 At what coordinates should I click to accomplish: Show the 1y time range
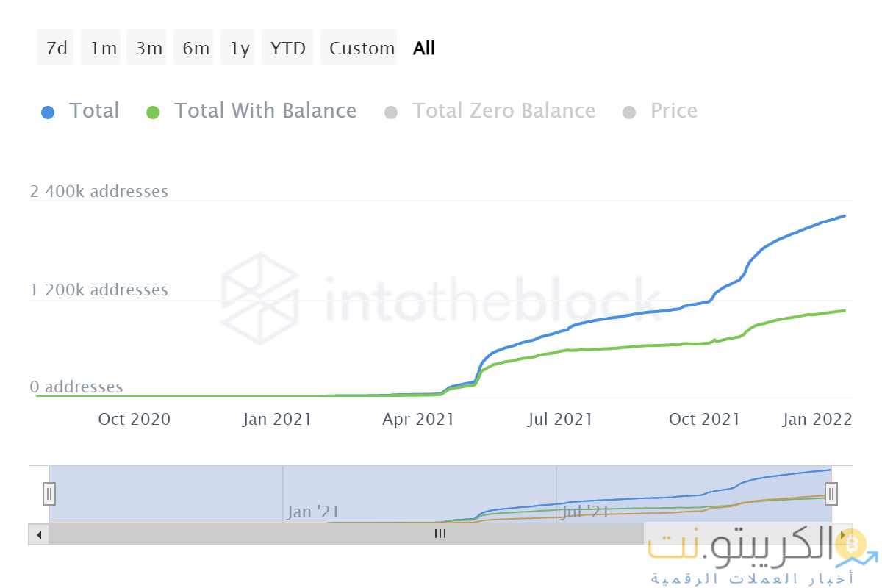238,48
